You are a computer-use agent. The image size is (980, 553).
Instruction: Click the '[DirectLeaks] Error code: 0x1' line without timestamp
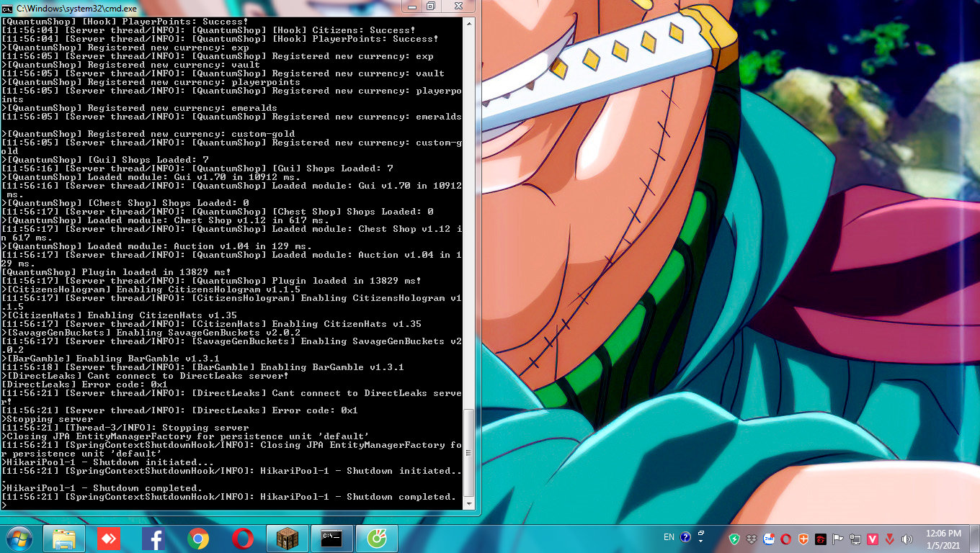(x=85, y=385)
